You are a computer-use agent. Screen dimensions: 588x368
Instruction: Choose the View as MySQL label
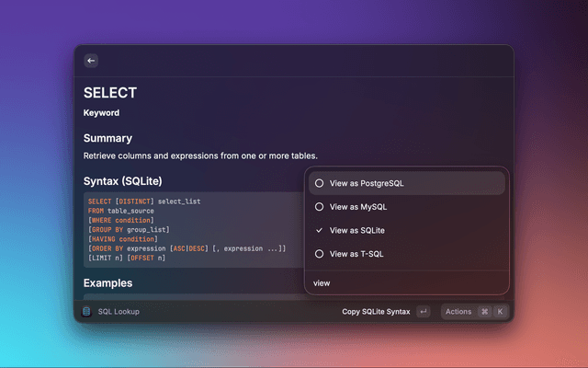coord(358,207)
